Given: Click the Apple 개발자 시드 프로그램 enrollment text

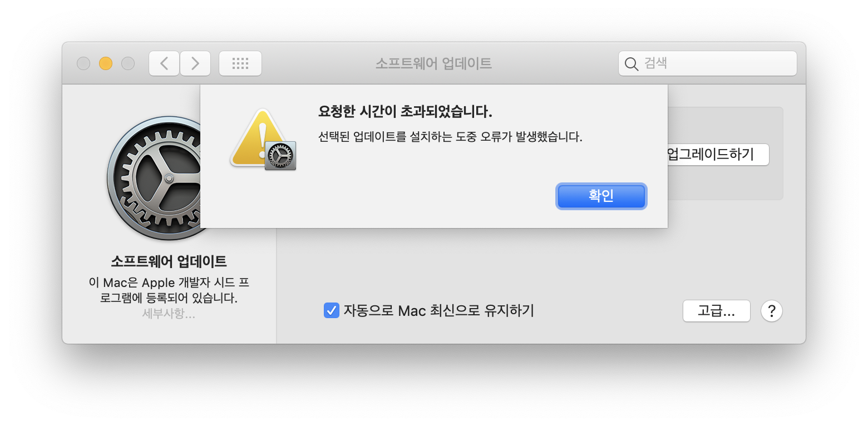Looking at the screenshot, I should coord(169,290).
